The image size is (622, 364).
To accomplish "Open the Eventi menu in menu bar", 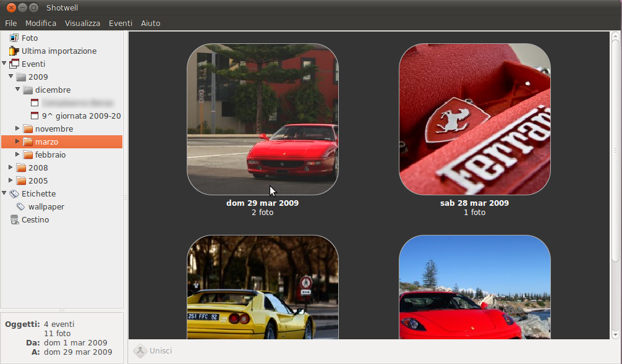I will click(x=121, y=23).
